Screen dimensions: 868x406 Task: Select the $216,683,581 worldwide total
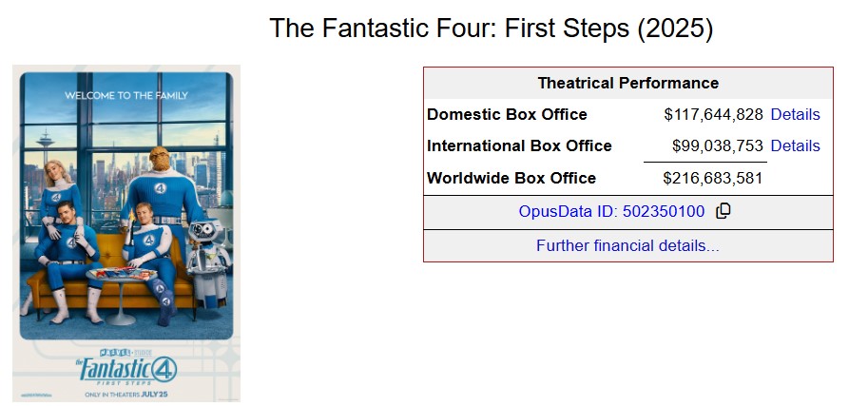[x=713, y=178]
